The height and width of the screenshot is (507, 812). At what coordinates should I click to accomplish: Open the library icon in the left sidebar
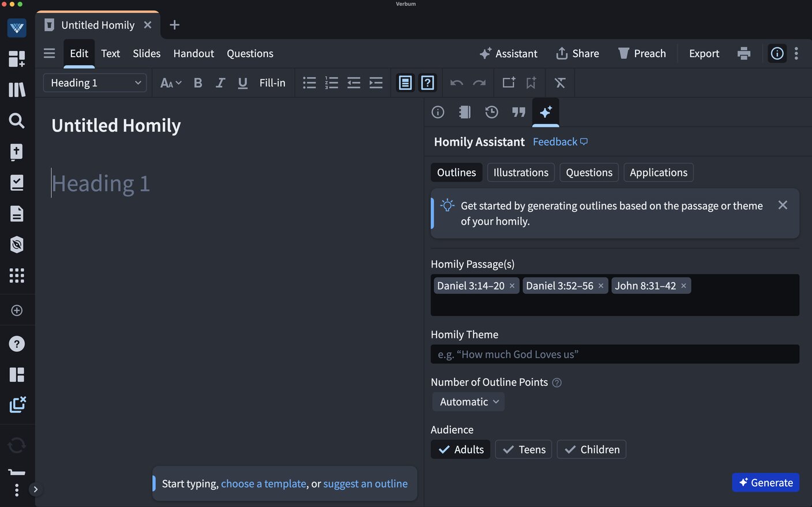click(x=17, y=89)
